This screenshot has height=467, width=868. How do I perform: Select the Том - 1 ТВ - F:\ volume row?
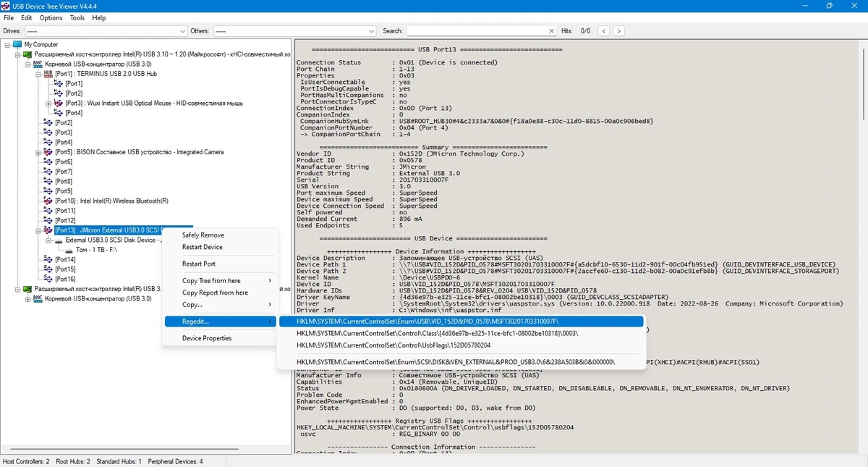coord(96,250)
